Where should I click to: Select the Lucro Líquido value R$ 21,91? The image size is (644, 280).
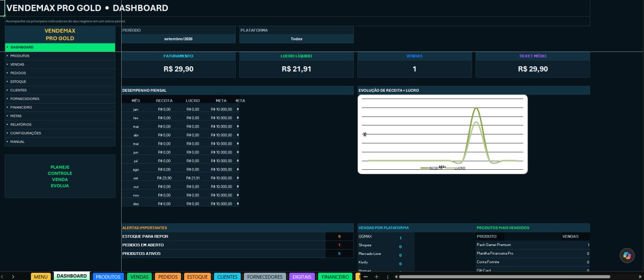tap(297, 69)
